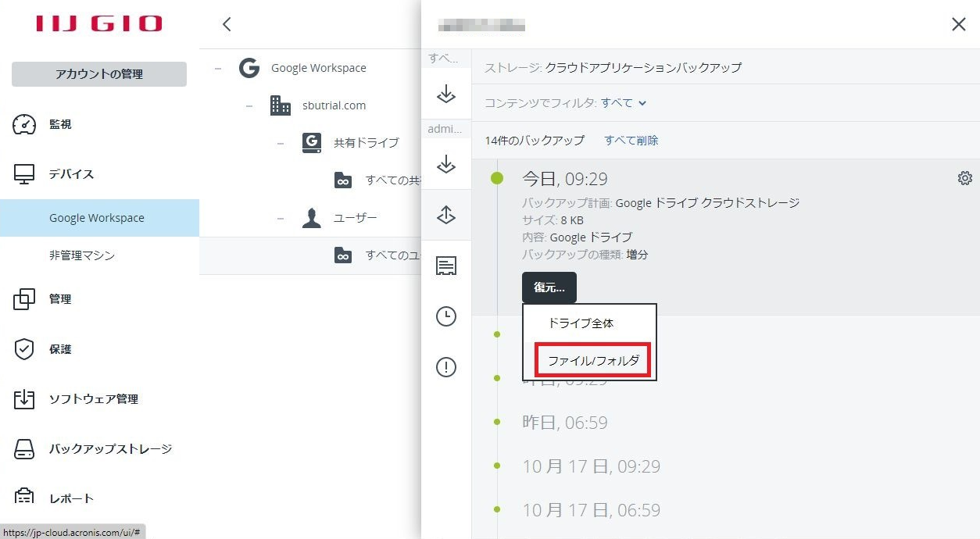Click the レポート icon in sidebar
Viewport: 980px width, 539px height.
tap(24, 498)
